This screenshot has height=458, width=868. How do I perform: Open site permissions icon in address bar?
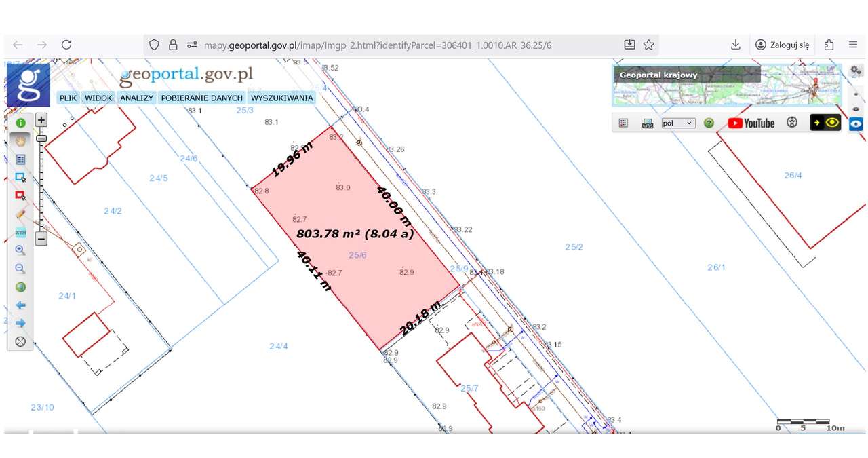(192, 45)
